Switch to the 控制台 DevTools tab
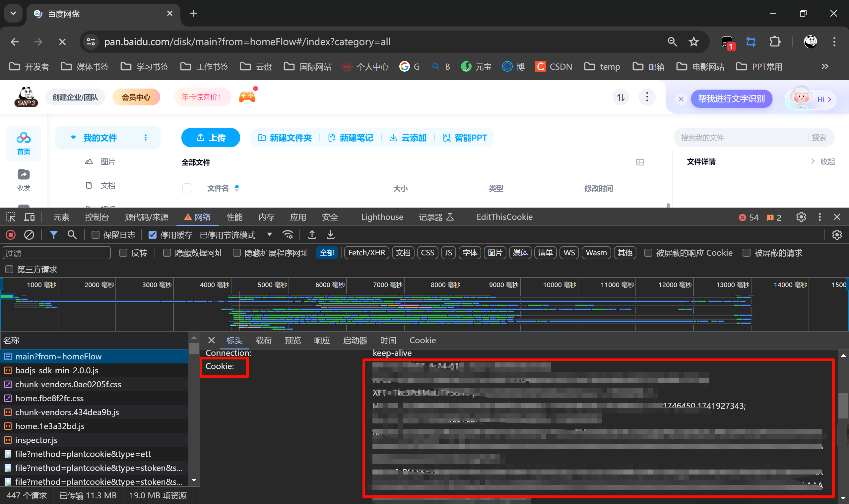 tap(97, 217)
